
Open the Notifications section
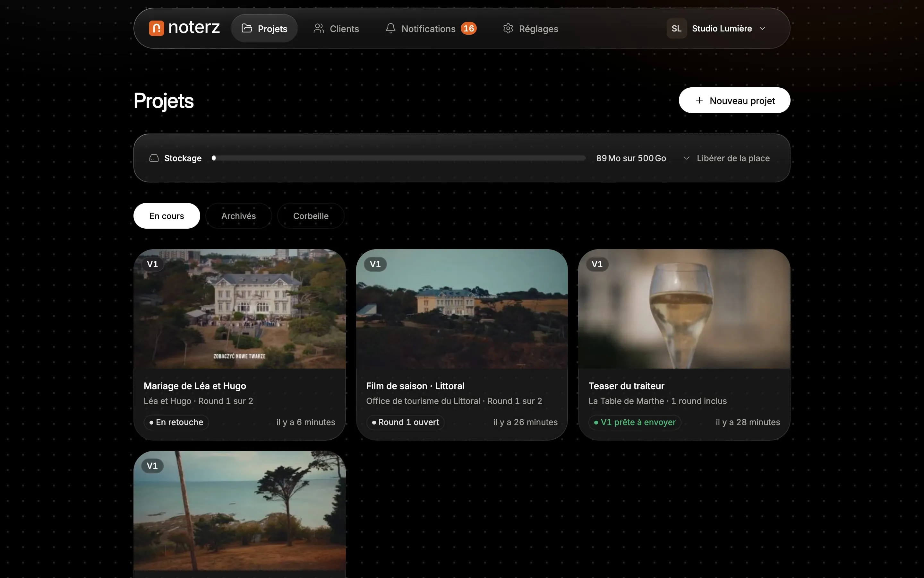tap(431, 28)
